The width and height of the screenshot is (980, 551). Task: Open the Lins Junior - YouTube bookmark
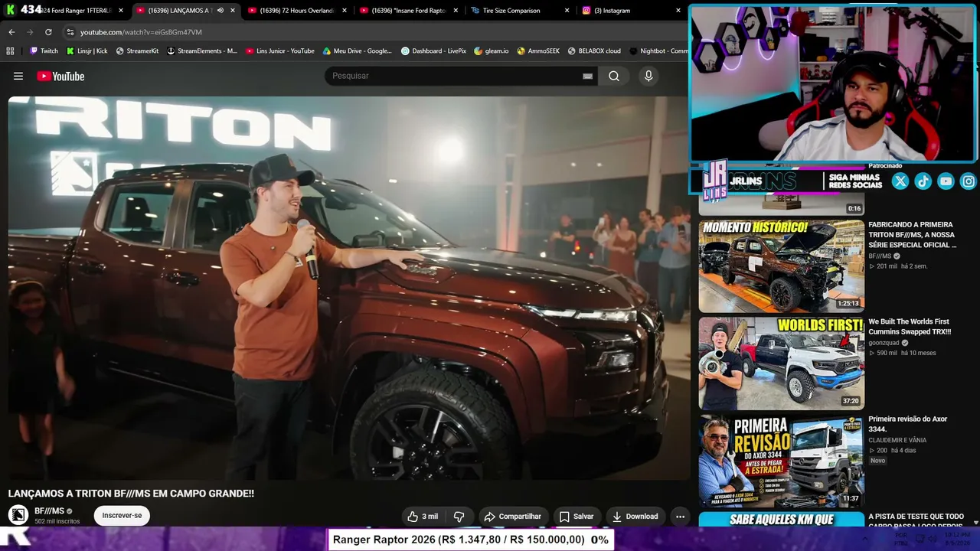click(280, 51)
